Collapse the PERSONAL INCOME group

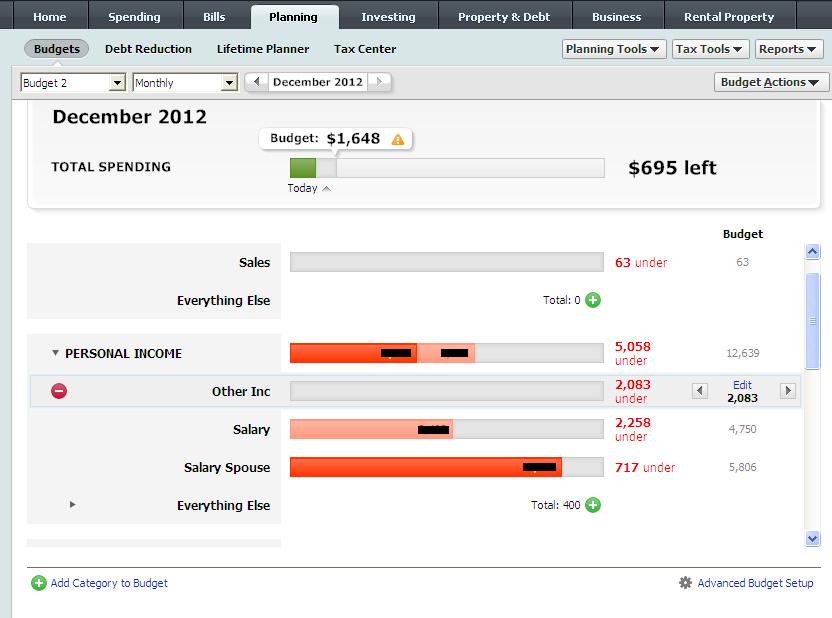pos(55,353)
